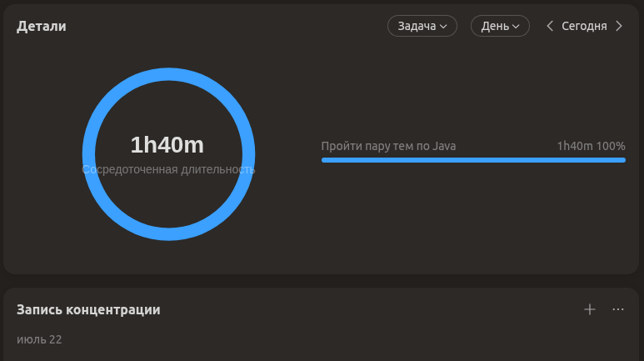
Task: Click the Запись концентрации section heading
Action: point(88,309)
